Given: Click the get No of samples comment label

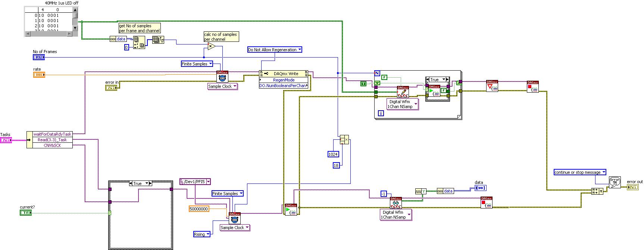Looking at the screenshot, I should (x=140, y=28).
